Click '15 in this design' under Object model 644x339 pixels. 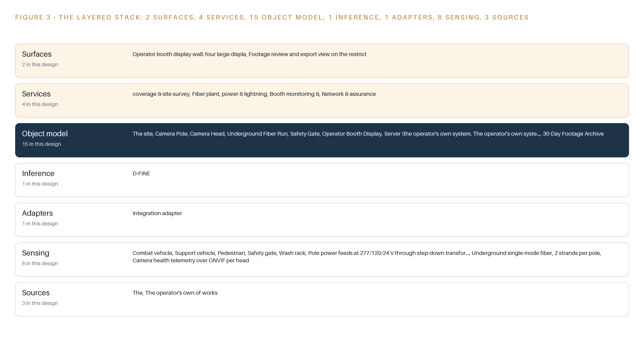click(41, 144)
